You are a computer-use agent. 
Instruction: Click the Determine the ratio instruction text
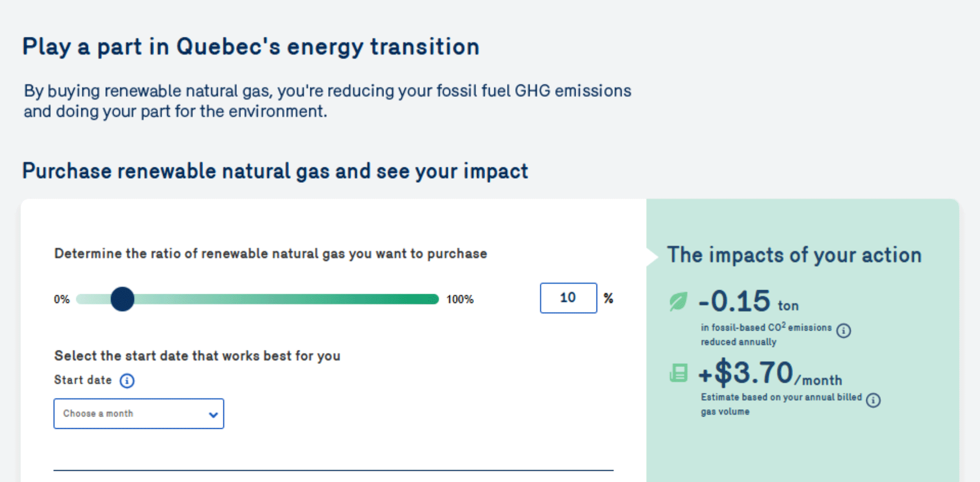coord(271,253)
